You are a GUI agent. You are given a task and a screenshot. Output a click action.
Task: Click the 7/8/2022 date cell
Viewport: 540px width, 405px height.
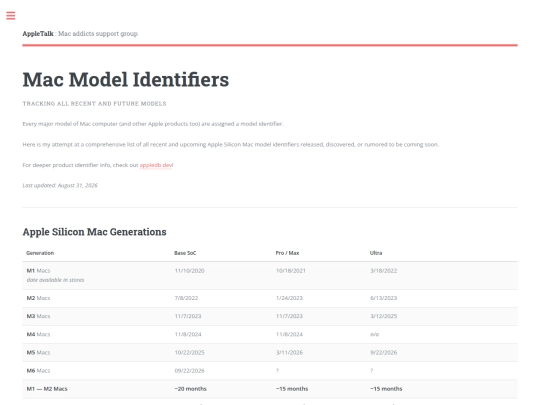(186, 298)
